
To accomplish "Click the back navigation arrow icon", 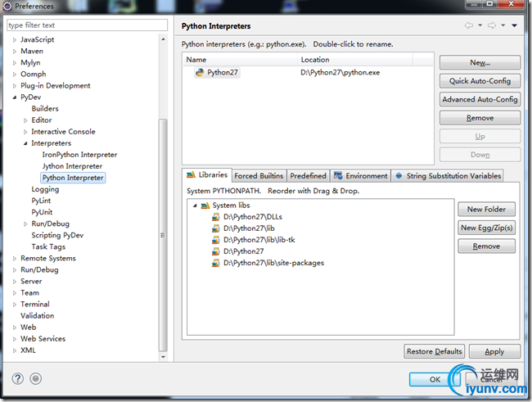I will pyautogui.click(x=469, y=25).
